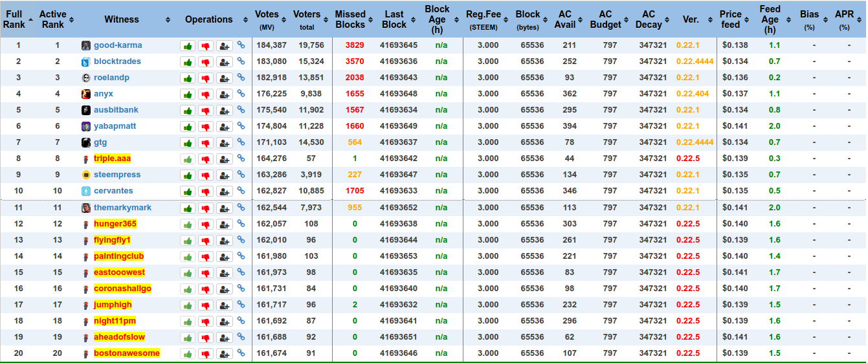Set proxy using good-karma's add-user icon
868x363 pixels.
pyautogui.click(x=225, y=46)
